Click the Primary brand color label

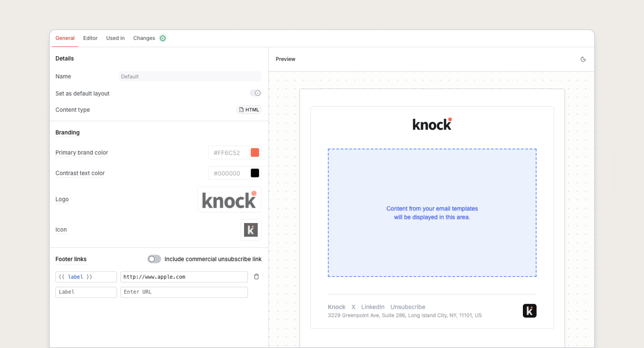point(82,153)
